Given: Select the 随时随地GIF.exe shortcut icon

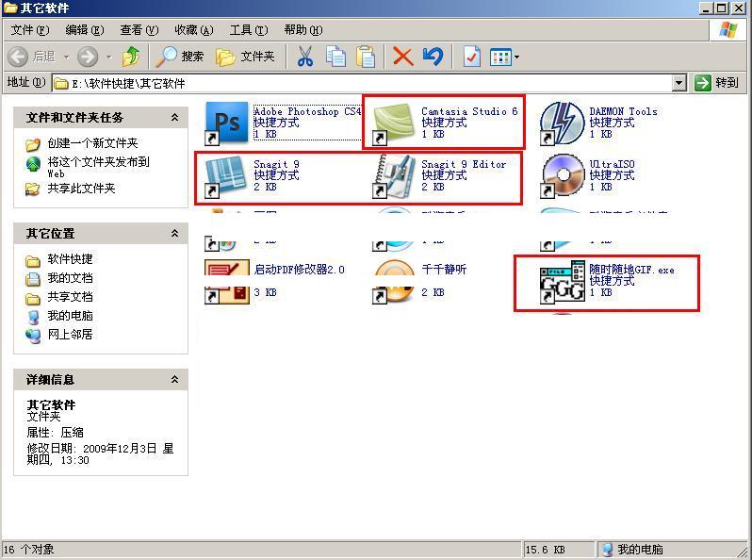Looking at the screenshot, I should tap(562, 282).
